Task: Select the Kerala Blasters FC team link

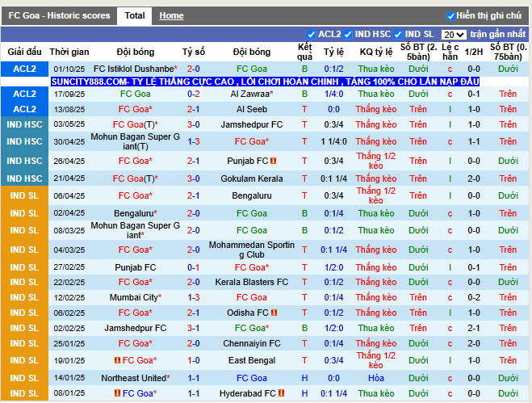Action: [x=252, y=282]
